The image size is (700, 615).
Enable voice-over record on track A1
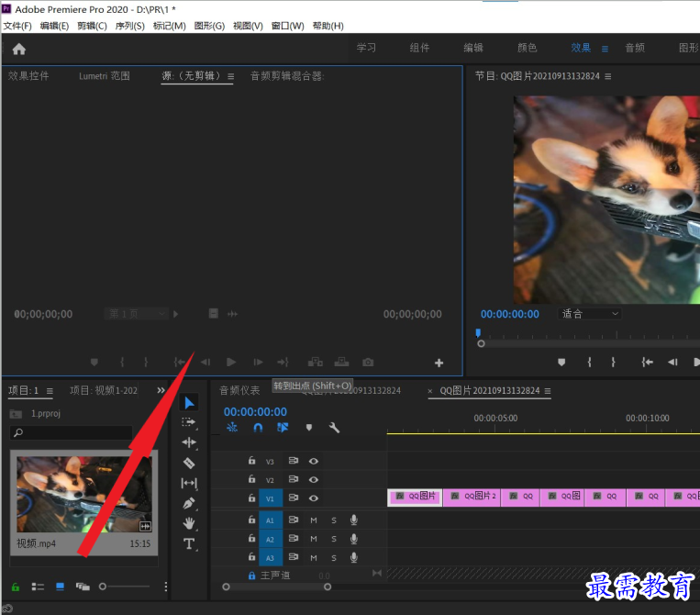353,520
